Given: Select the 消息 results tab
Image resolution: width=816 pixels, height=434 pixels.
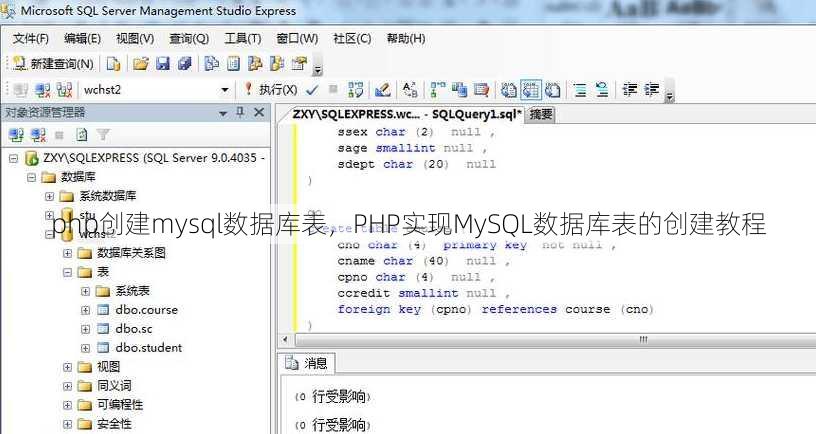Looking at the screenshot, I should pyautogui.click(x=307, y=363).
